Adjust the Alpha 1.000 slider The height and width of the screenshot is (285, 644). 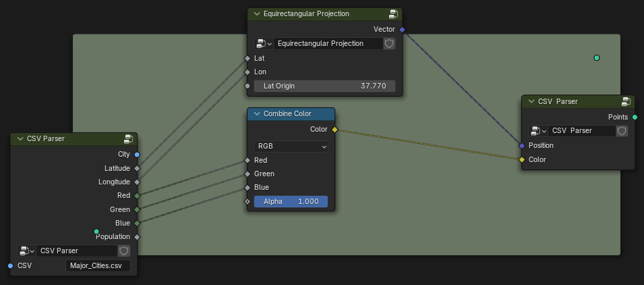[291, 201]
